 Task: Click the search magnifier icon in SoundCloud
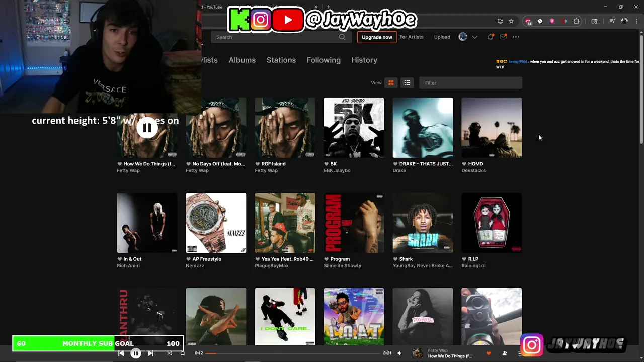pos(342,37)
